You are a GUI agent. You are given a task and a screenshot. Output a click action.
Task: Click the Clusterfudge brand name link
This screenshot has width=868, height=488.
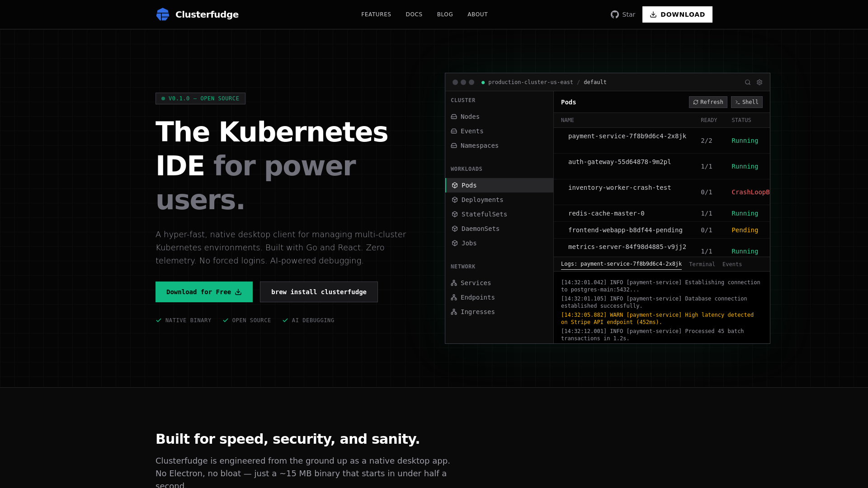[x=207, y=14]
